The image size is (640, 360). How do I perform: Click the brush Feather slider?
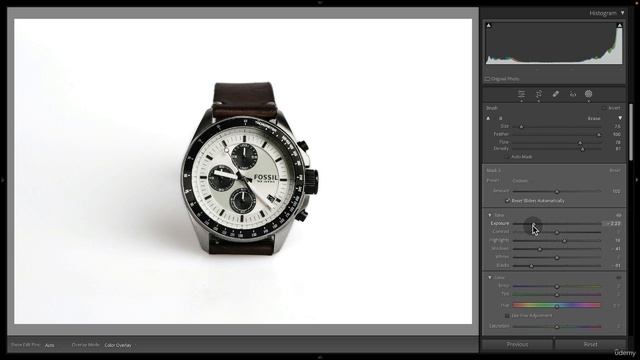(556, 134)
